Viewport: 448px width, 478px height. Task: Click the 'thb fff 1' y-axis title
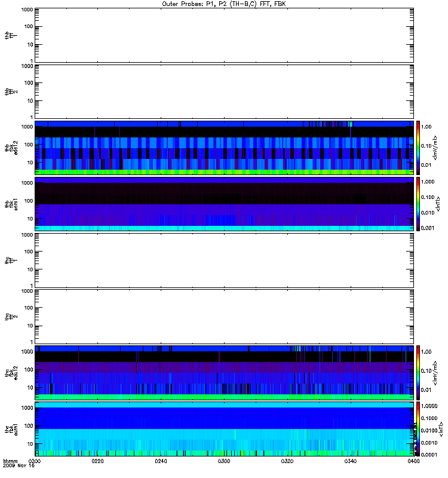click(11, 35)
